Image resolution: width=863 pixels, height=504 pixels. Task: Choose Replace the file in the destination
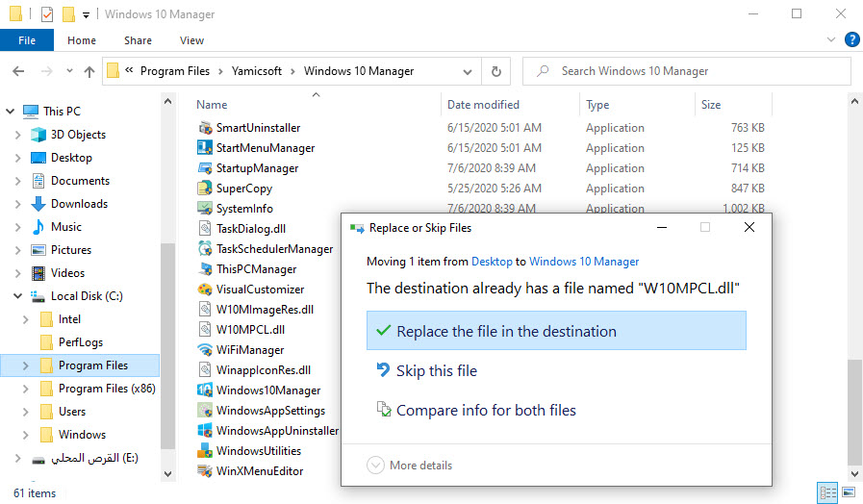click(x=556, y=331)
